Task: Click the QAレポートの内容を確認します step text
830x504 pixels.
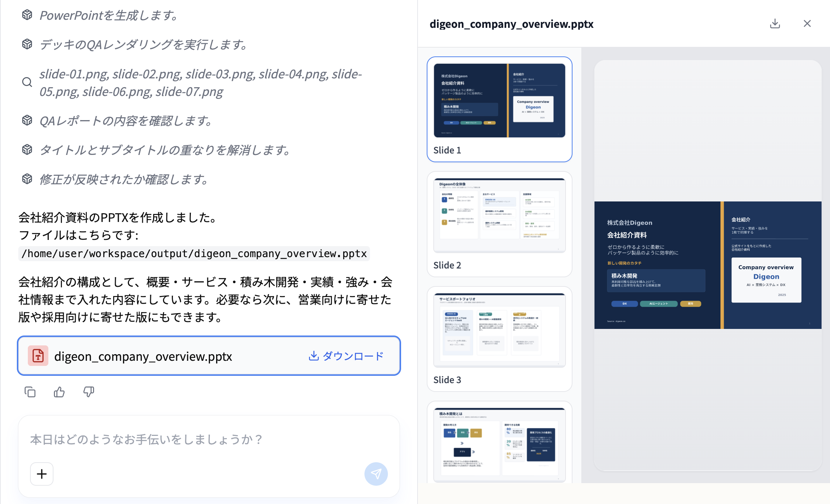Action: click(x=126, y=121)
